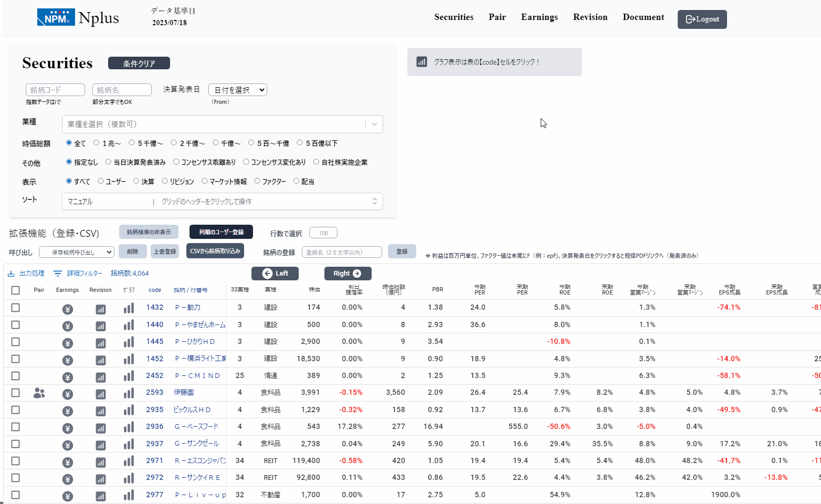Viewport: 821px width, 504px height.
Task: Click the Pair people icon for 伊藤園
Action: tap(39, 393)
